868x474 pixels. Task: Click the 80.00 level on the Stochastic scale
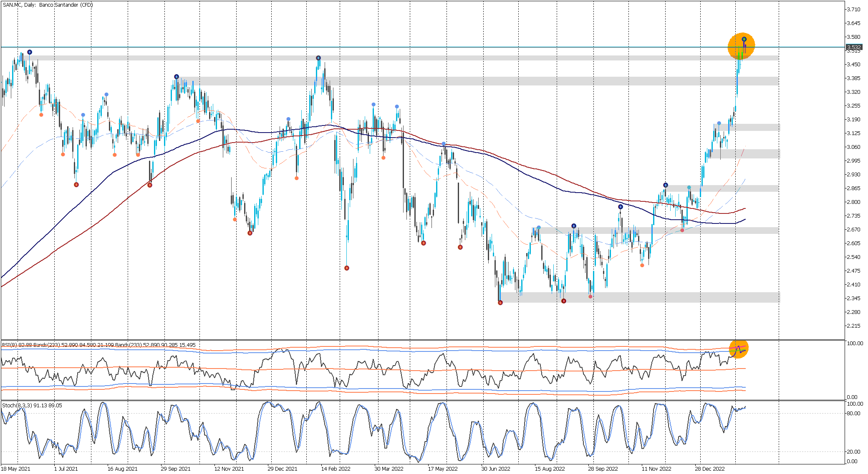click(x=853, y=414)
